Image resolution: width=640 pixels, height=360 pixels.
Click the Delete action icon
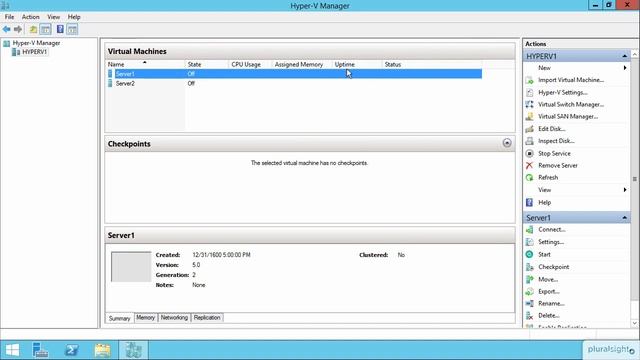[x=529, y=316]
